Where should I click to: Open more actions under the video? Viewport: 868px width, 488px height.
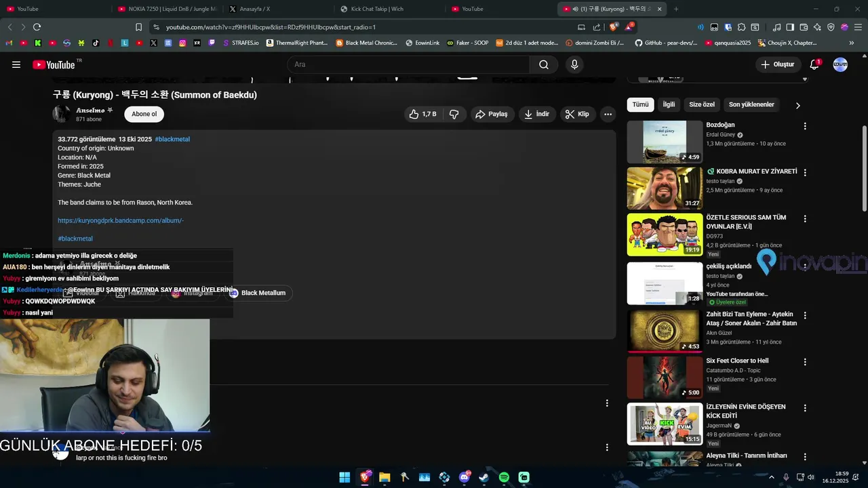608,114
